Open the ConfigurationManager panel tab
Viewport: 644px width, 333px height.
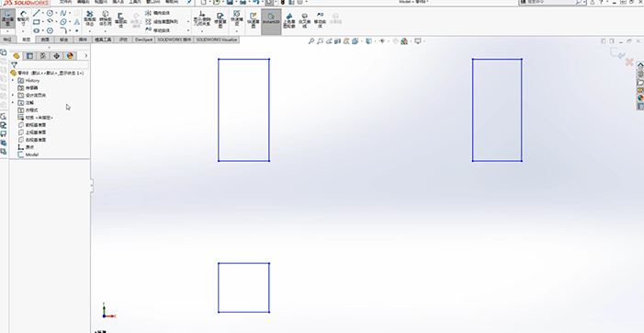43,56
